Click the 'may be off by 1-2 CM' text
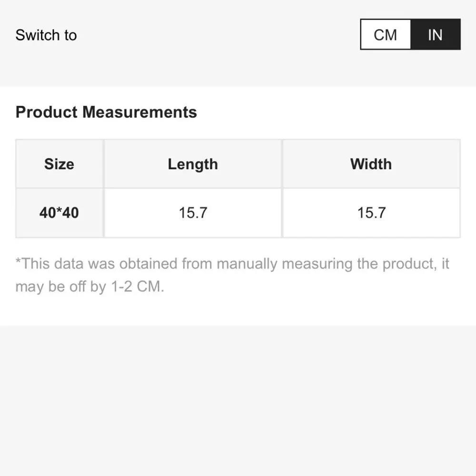The height and width of the screenshot is (476, 476). (x=89, y=286)
